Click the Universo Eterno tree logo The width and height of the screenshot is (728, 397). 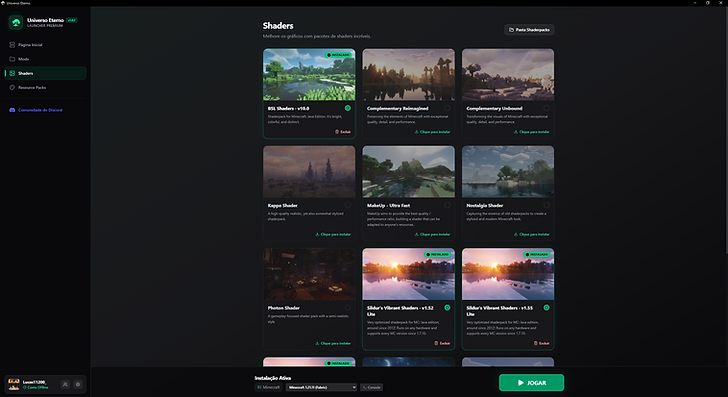tap(16, 22)
